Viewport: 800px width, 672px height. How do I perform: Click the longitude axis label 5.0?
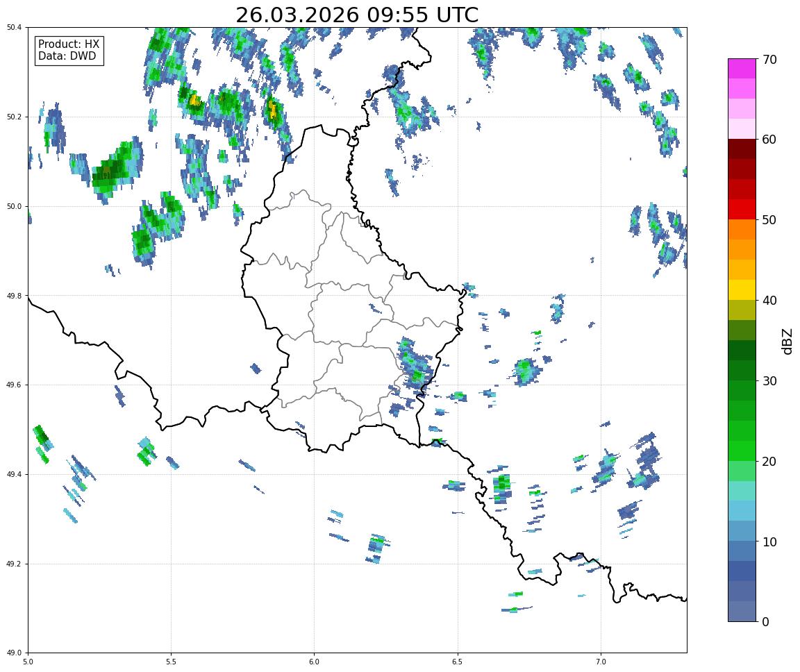pyautogui.click(x=28, y=662)
